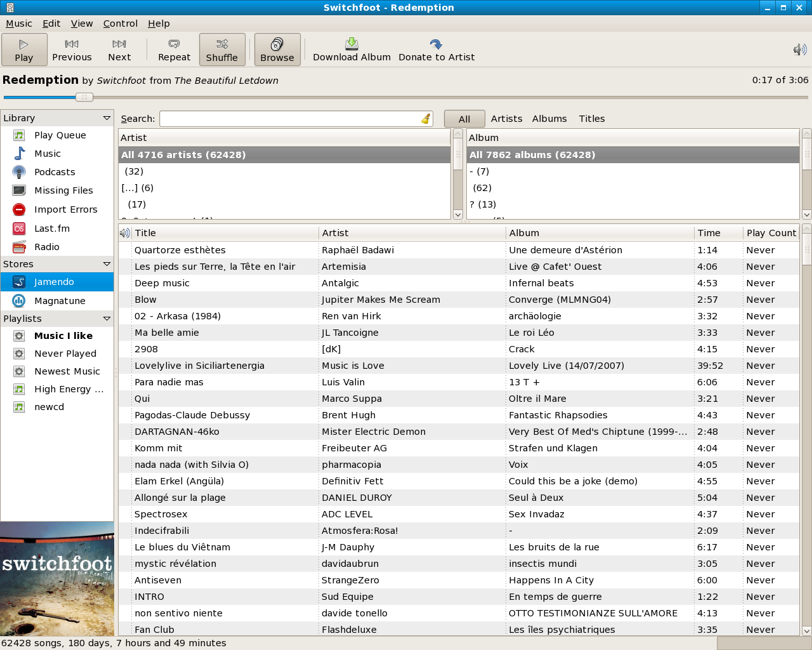Click the application icon in title bar

click(x=10, y=8)
